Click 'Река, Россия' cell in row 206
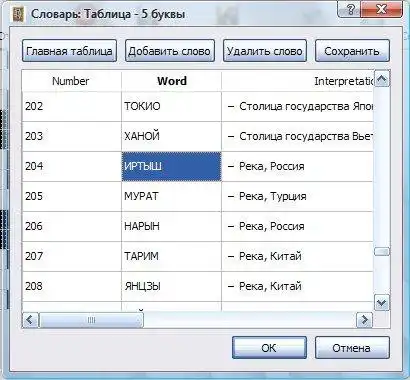Viewport: 410px width, 380px height. click(298, 226)
